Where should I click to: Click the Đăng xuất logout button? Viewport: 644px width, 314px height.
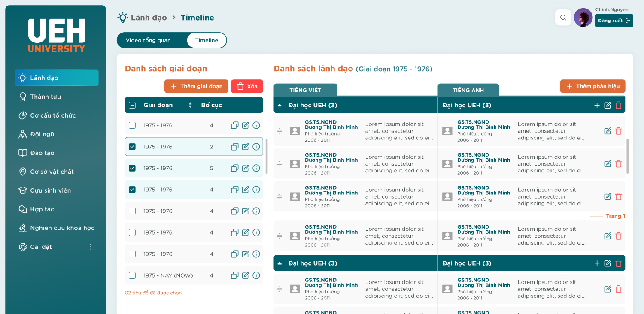(614, 21)
